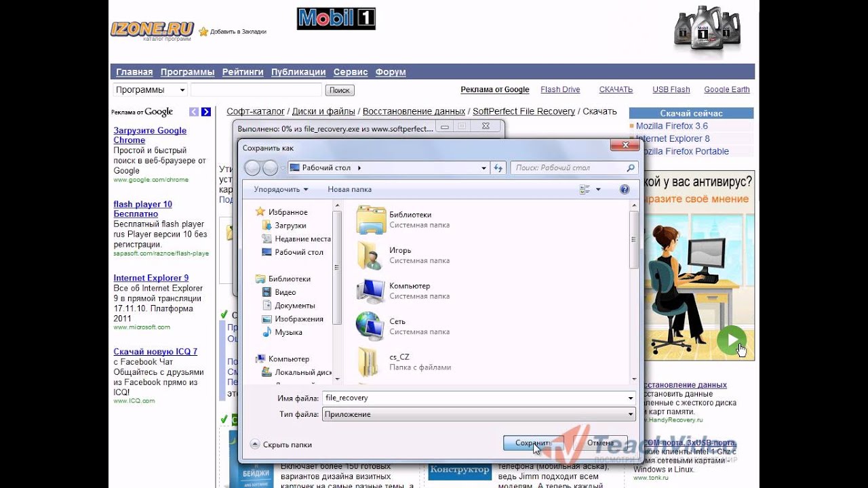
Task: Open the Библиотеки folder icon in file list
Action: coord(371,219)
